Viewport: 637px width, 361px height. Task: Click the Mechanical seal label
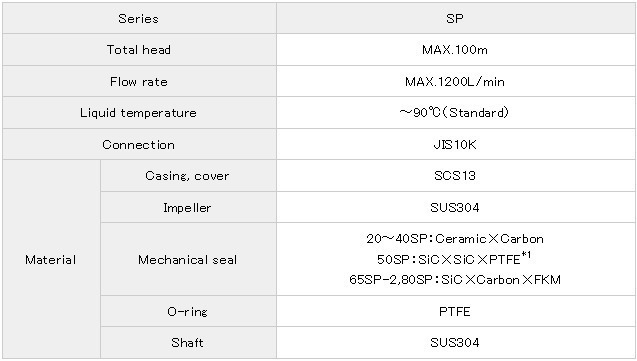click(x=187, y=259)
